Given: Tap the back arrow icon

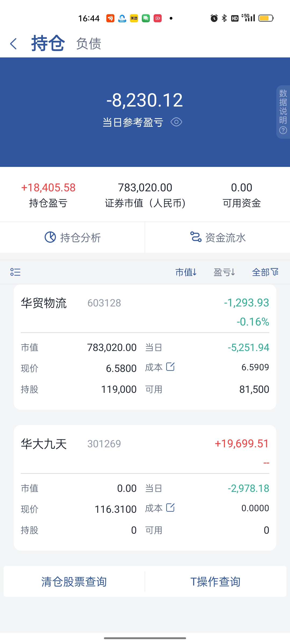Looking at the screenshot, I should [13, 44].
